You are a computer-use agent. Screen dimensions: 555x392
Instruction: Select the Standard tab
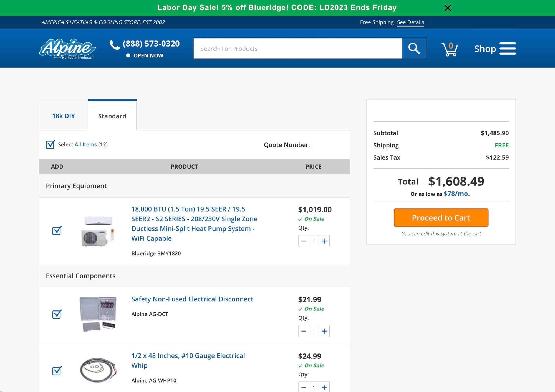tap(112, 116)
